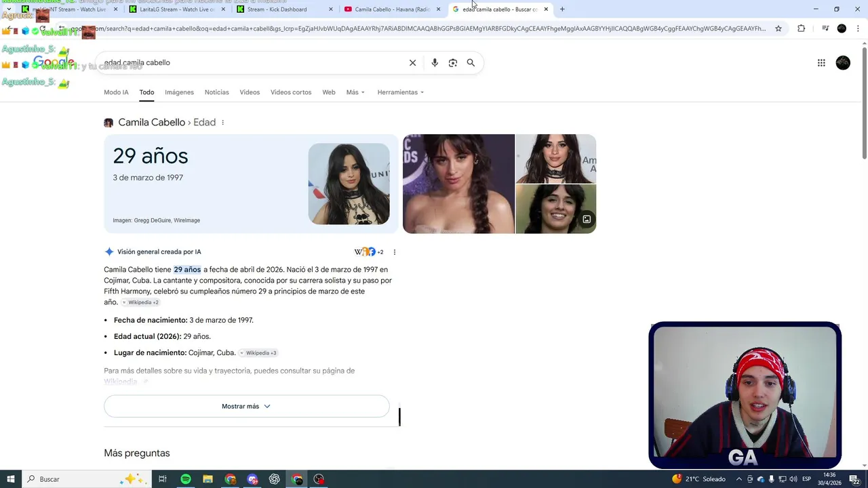Click the '3 de marzo de 1997' date text
This screenshot has width=868, height=488.
[148, 178]
